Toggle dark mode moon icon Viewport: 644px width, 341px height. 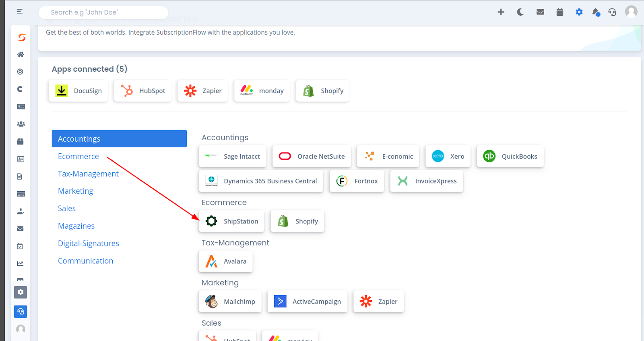tap(520, 12)
